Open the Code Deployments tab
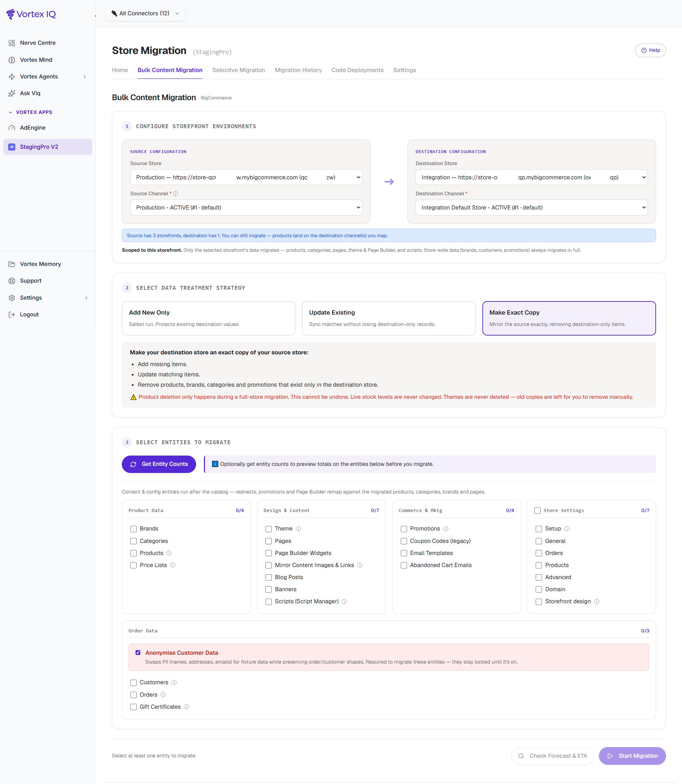Viewport: 682px width, 784px height. (357, 70)
